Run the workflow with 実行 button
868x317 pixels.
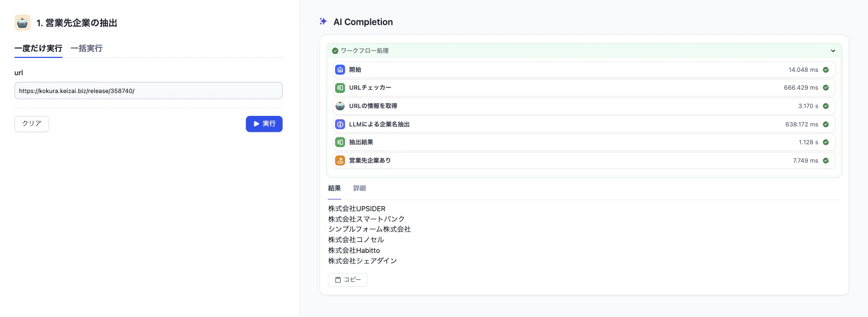264,124
